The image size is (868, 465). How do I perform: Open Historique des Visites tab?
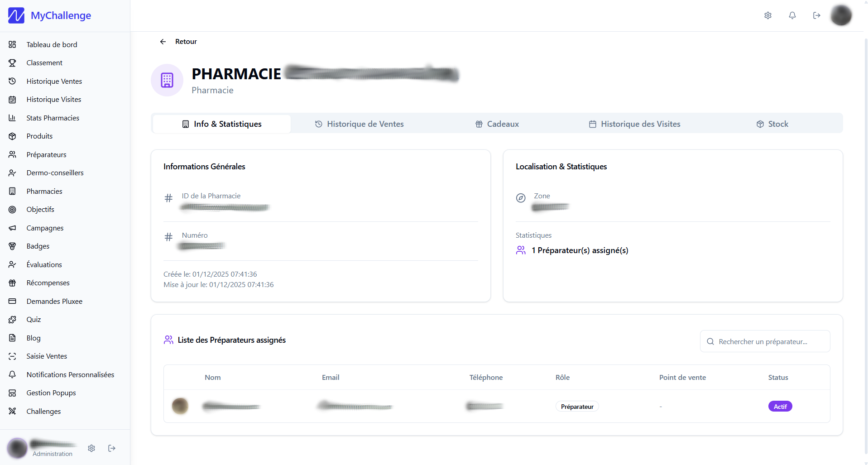click(x=634, y=124)
